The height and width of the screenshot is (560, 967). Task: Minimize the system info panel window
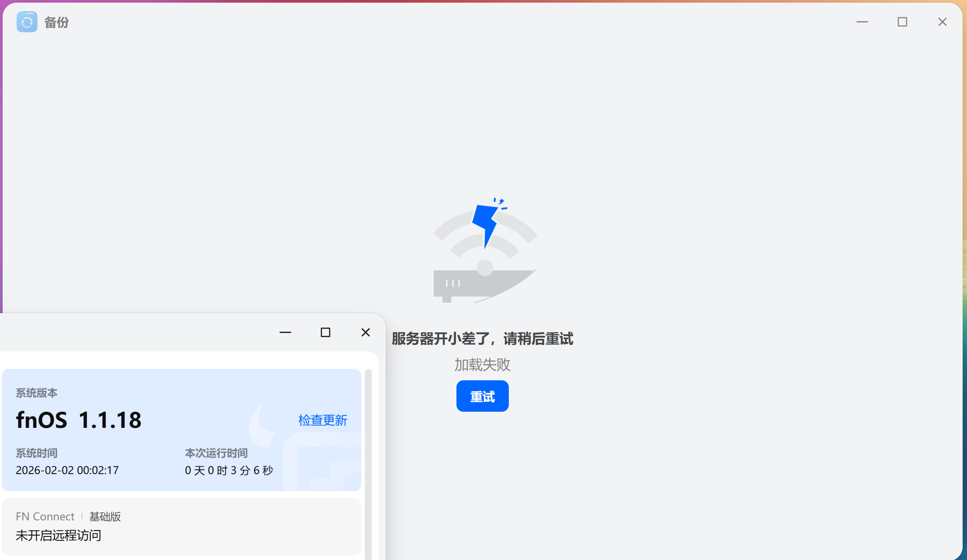(x=286, y=332)
